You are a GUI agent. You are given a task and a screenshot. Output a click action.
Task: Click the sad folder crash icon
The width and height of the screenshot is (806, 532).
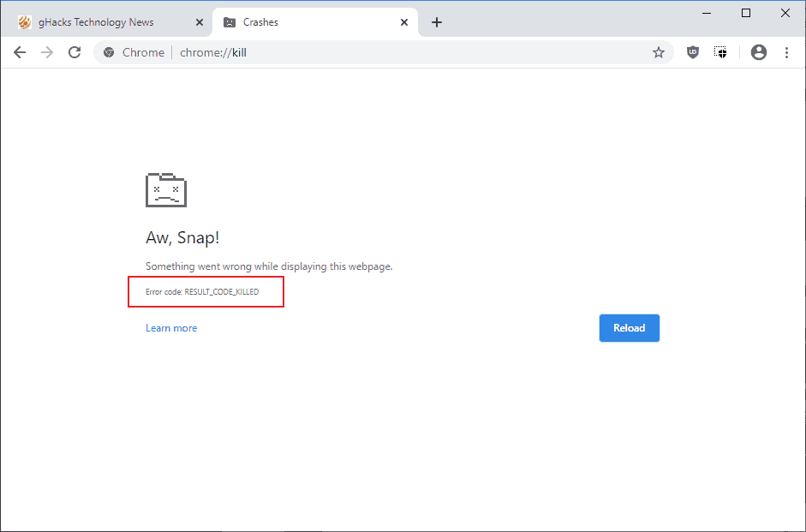tap(166, 190)
